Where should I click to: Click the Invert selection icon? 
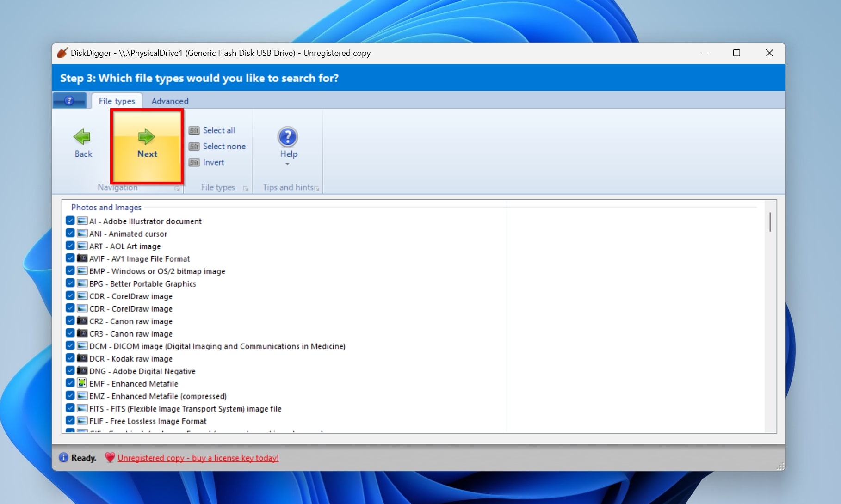(194, 162)
